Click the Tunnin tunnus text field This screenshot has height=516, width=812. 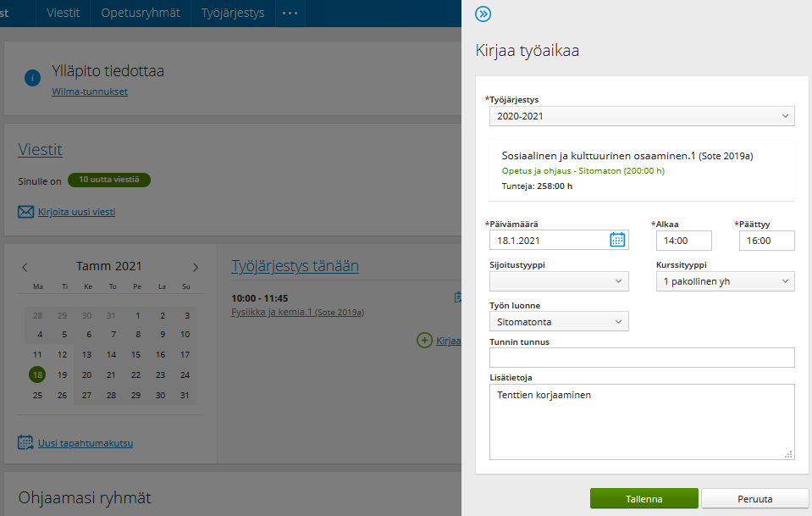(x=641, y=358)
